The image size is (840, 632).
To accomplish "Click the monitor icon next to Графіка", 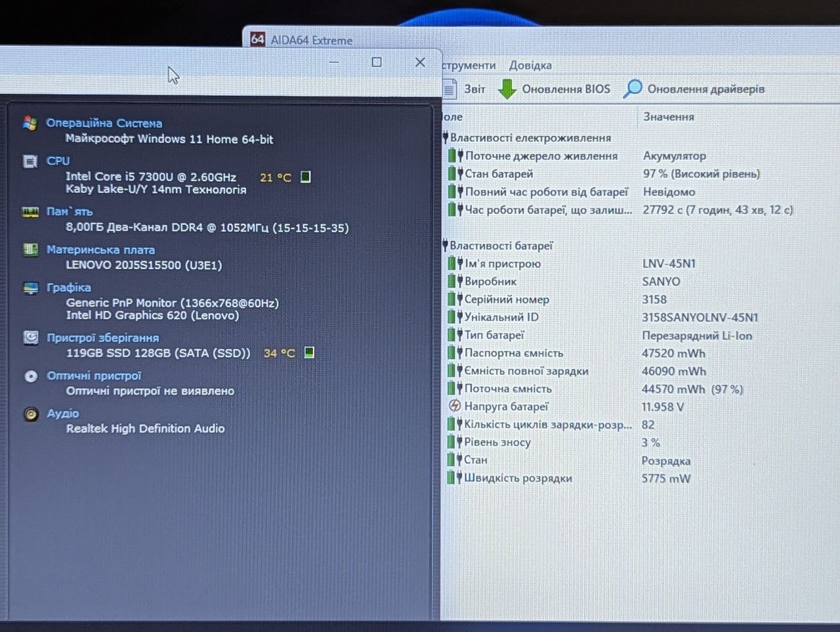I will click(30, 287).
